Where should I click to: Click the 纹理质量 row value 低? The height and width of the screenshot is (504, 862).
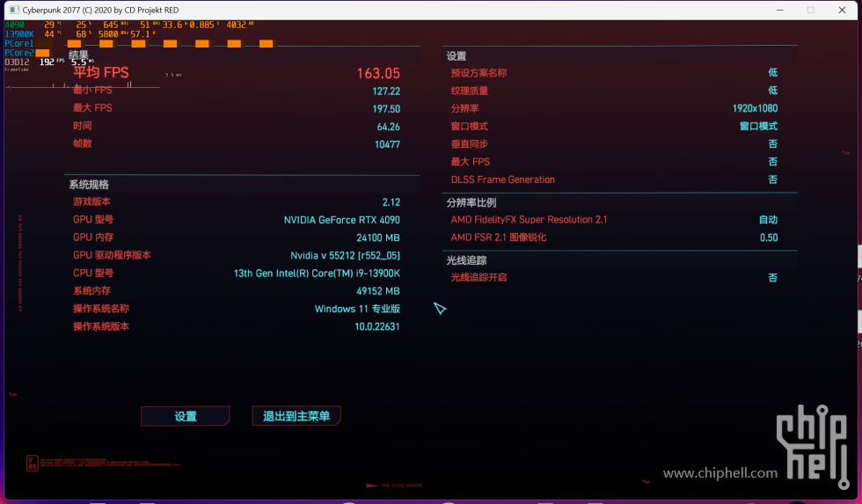coord(772,90)
